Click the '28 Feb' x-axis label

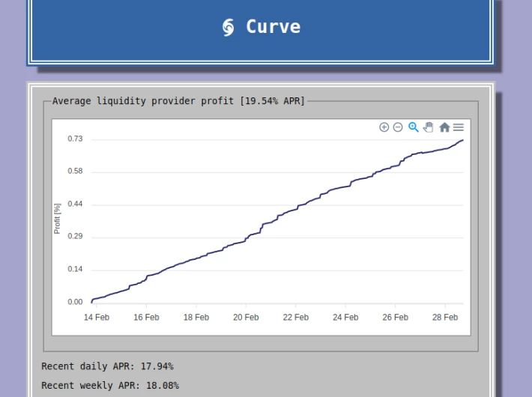[x=445, y=318]
